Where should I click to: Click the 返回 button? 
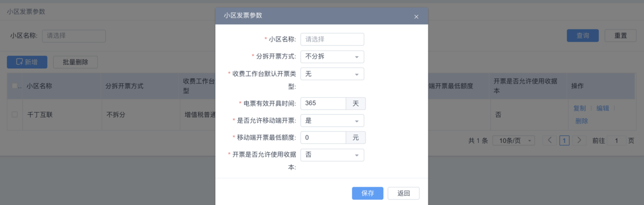tap(404, 193)
